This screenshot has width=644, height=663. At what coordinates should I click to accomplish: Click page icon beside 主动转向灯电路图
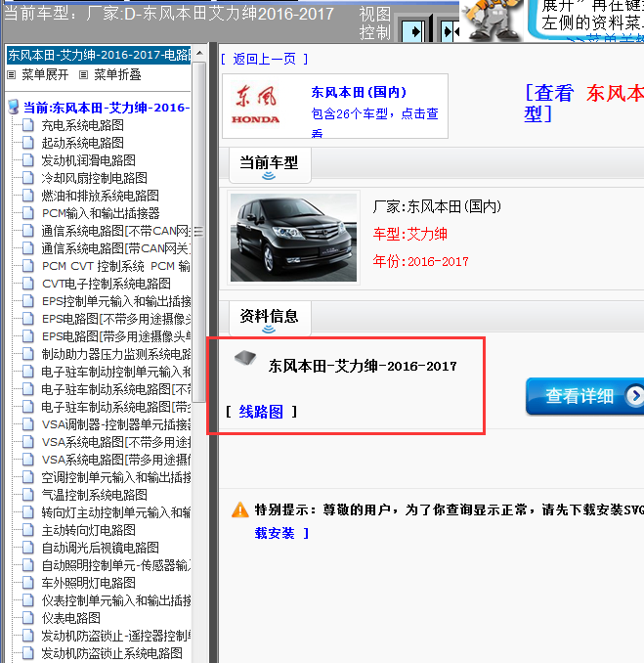28,530
